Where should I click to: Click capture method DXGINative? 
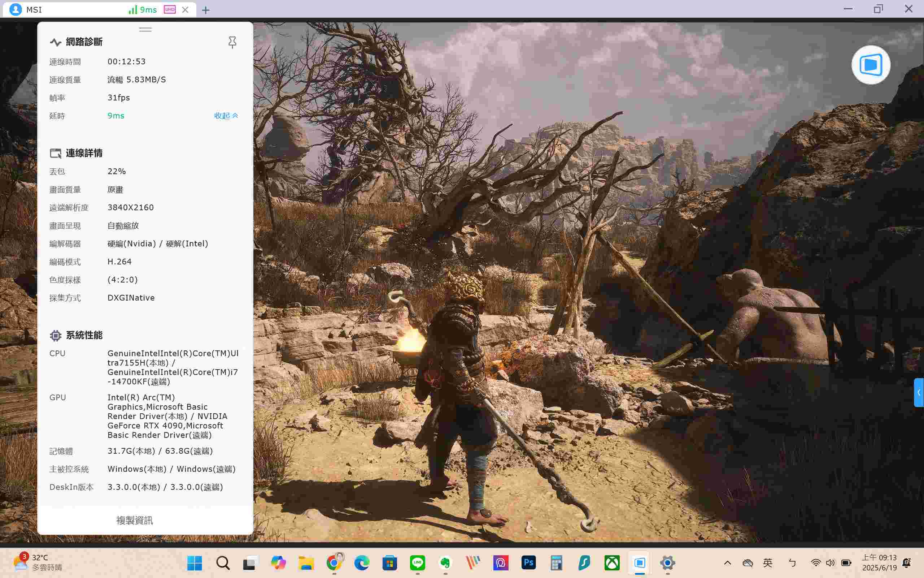click(131, 298)
